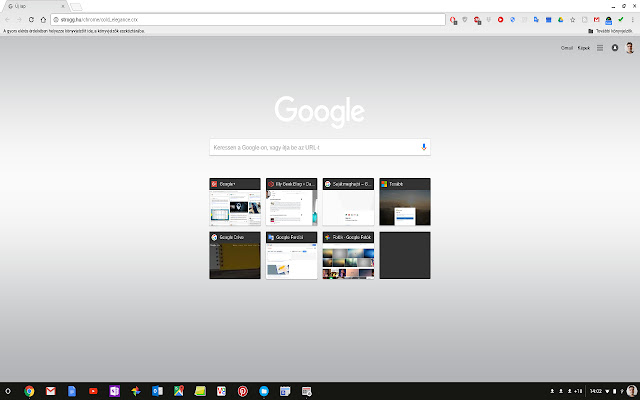640x400 pixels.
Task: Open the Sajátmeghajtó tile
Action: (x=348, y=202)
